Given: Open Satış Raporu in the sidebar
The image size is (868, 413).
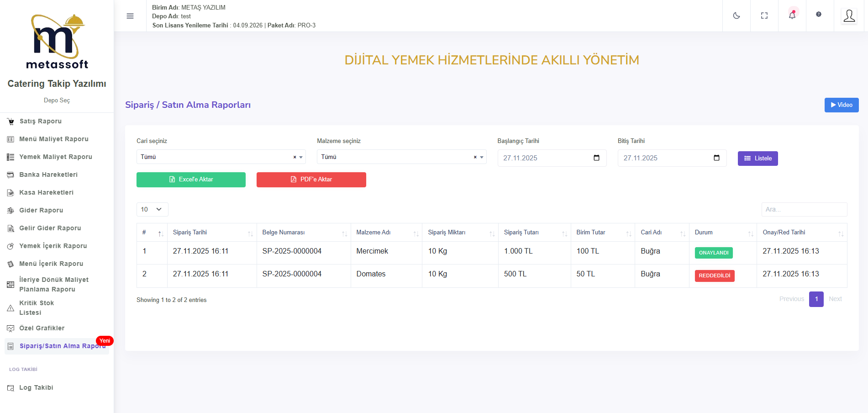Looking at the screenshot, I should pyautogui.click(x=40, y=121).
